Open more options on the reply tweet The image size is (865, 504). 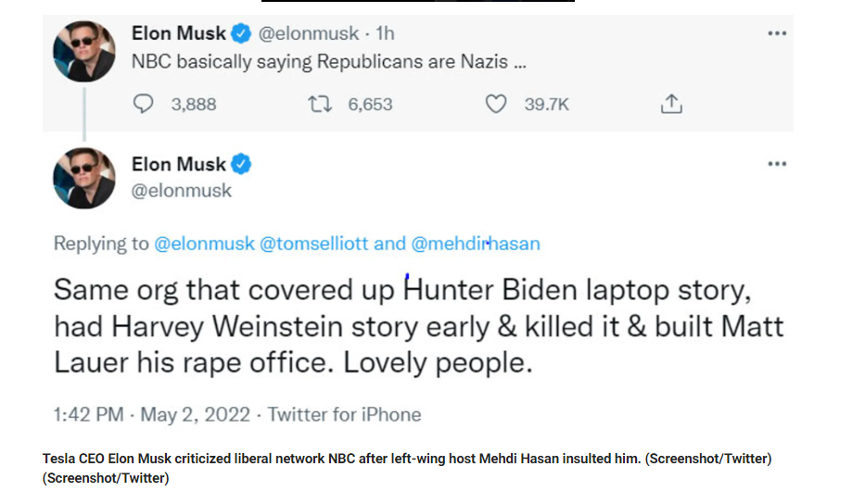click(777, 164)
